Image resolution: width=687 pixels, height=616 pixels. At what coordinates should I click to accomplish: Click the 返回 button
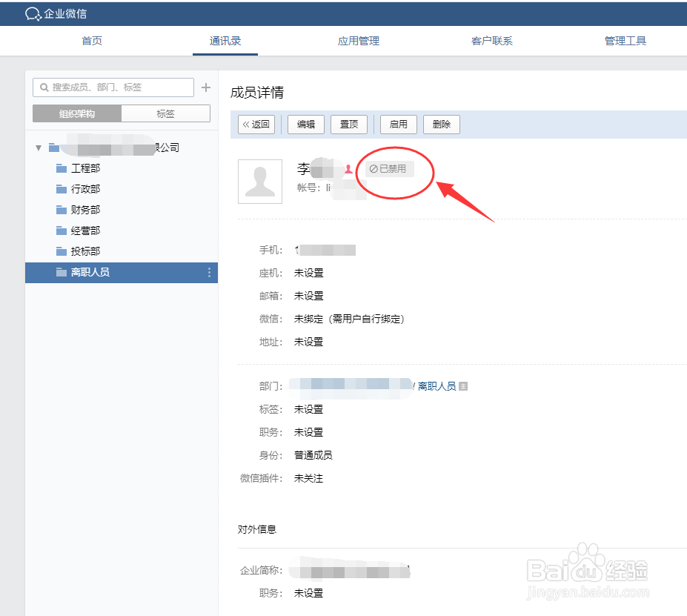pos(256,125)
